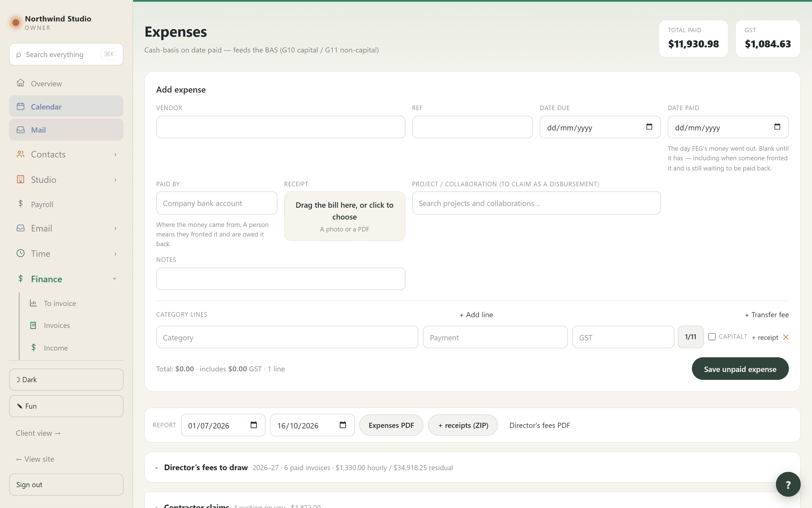
Task: Open calendar picker for report start 01/07/2026
Action: click(x=254, y=425)
